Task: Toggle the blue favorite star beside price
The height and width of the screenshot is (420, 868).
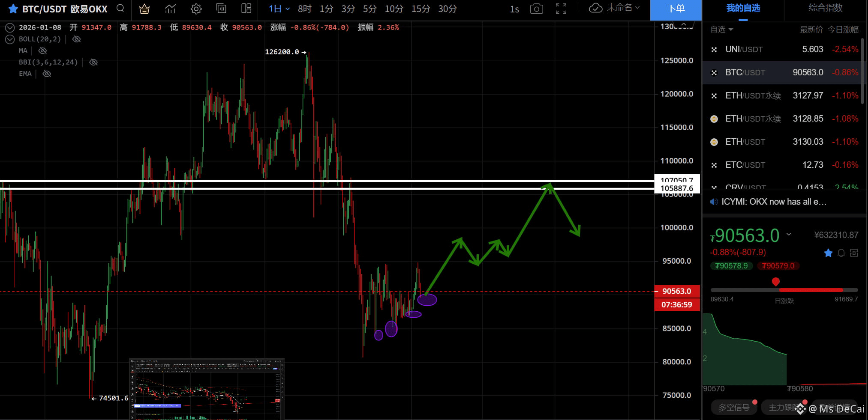Action: pos(828,253)
